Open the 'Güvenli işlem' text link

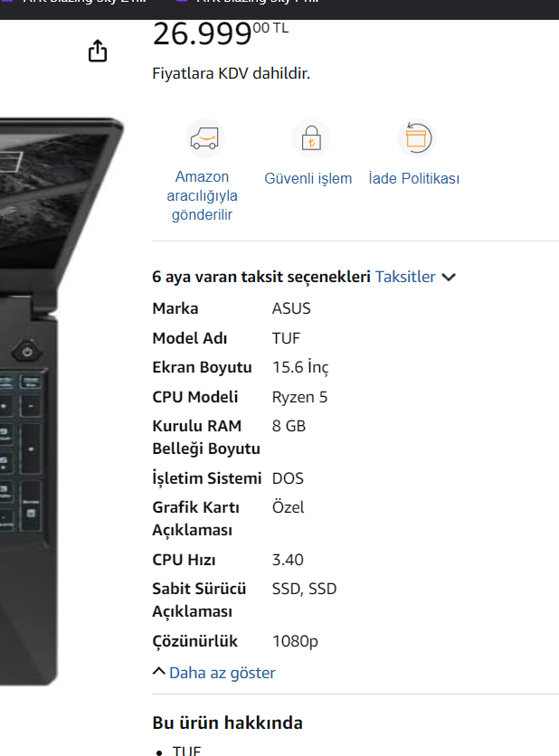[x=308, y=178]
